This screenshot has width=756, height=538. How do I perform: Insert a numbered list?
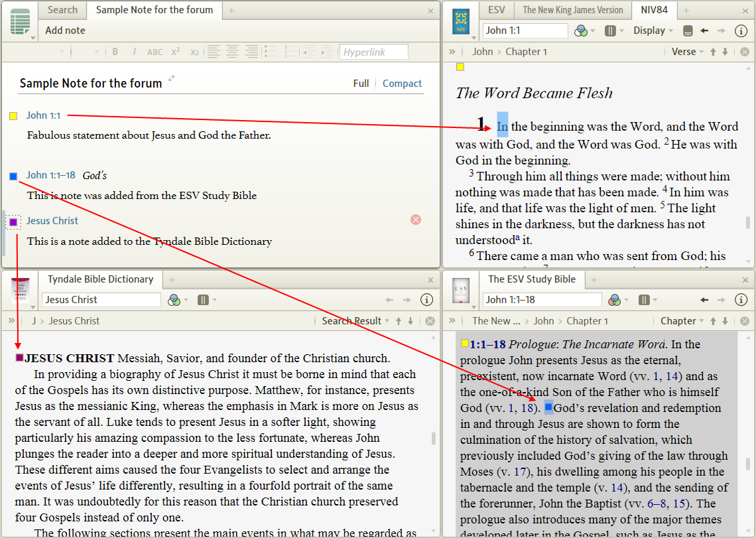click(x=290, y=52)
